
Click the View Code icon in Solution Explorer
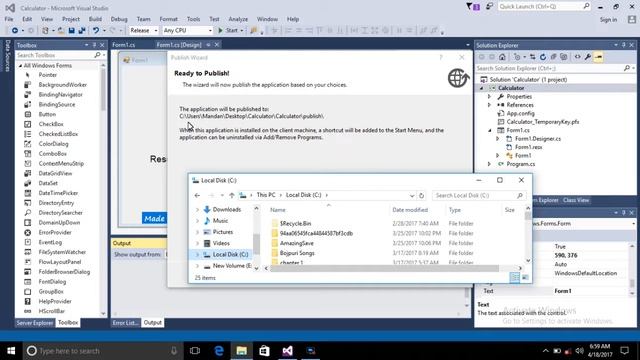[x=578, y=57]
